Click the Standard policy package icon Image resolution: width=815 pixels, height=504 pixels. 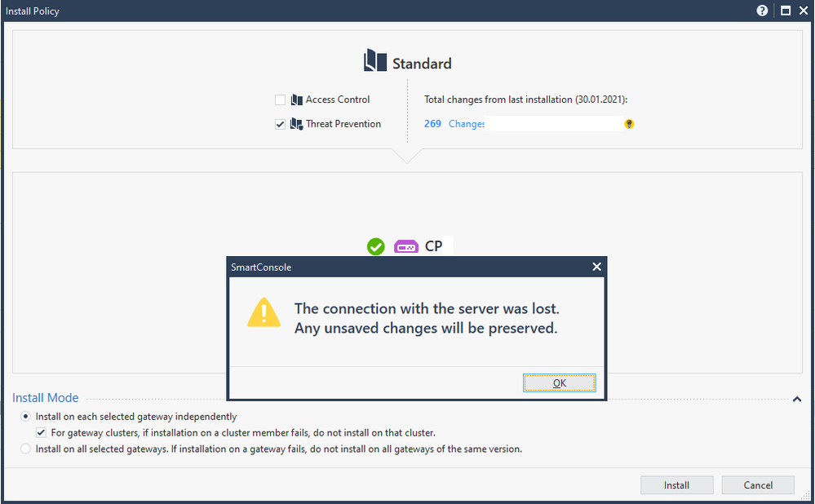coord(374,61)
